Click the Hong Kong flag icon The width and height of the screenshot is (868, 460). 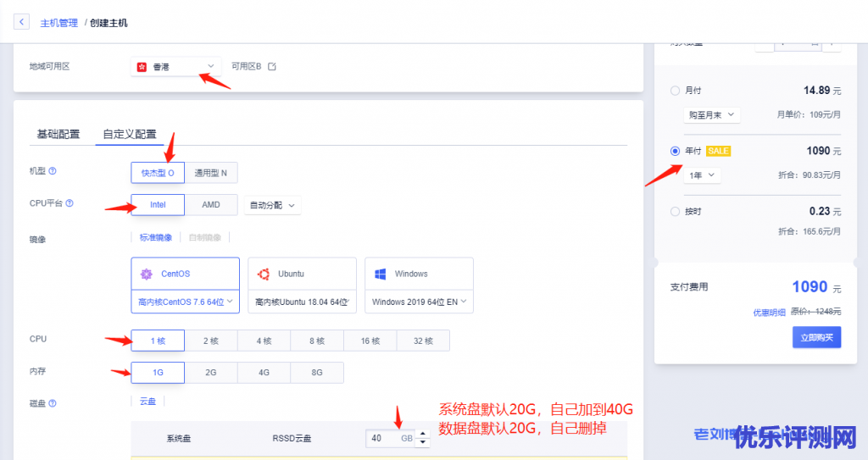[x=142, y=66]
